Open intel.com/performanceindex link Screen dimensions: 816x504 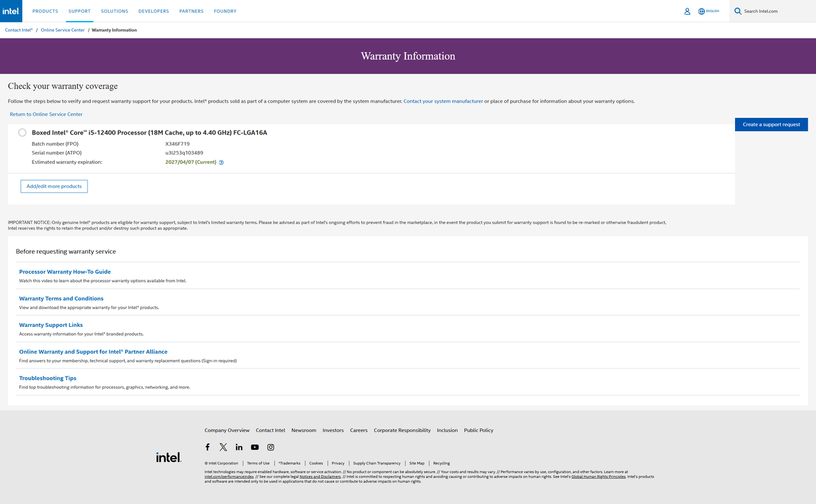pyautogui.click(x=229, y=477)
